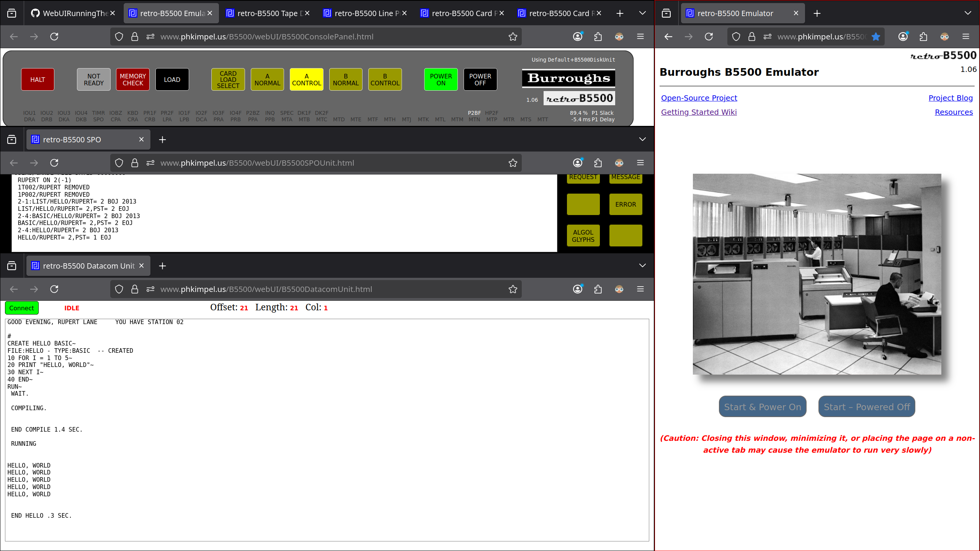980x551 pixels.
Task: Click the NOT READY indicator
Action: coord(94,80)
